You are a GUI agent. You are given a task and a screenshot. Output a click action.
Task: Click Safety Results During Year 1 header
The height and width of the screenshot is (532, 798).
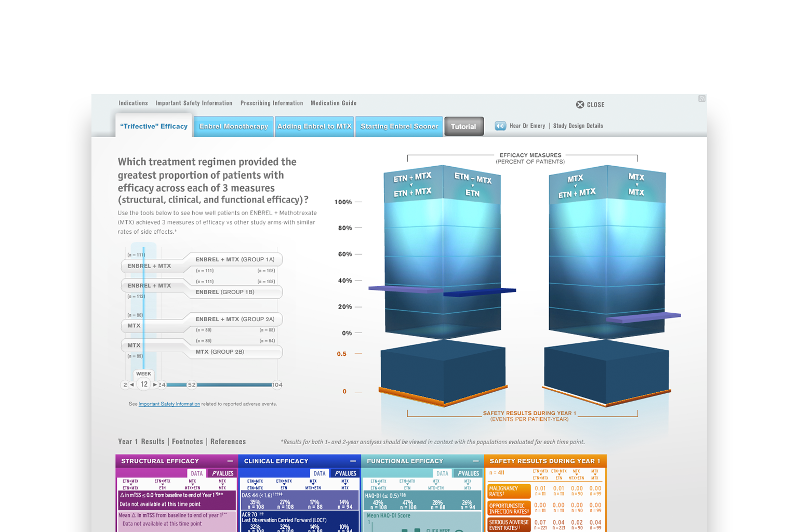545,461
